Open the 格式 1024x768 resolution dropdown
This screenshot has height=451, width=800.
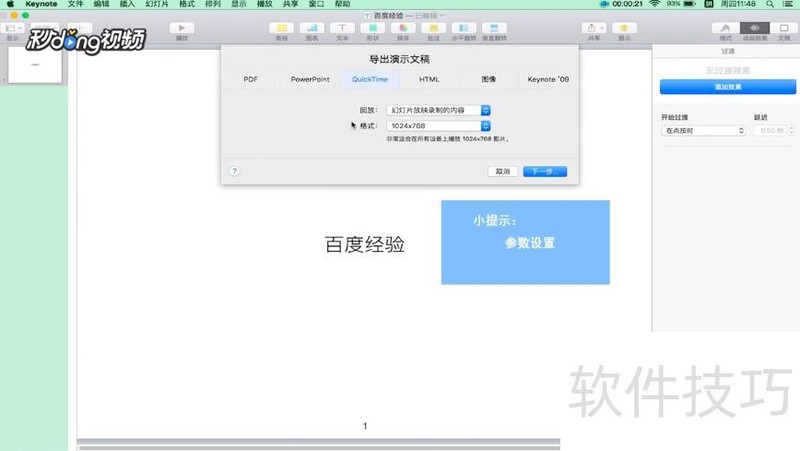click(438, 126)
